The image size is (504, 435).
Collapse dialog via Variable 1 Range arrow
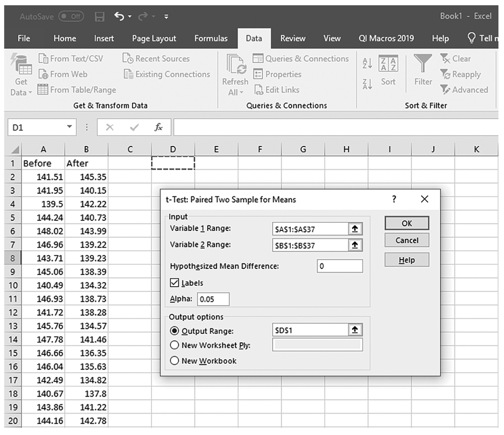[x=355, y=229]
